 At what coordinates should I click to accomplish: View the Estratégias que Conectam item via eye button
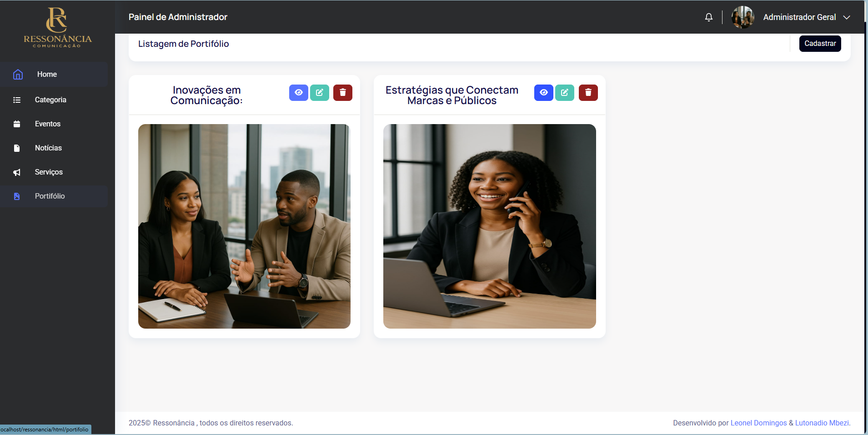(544, 93)
